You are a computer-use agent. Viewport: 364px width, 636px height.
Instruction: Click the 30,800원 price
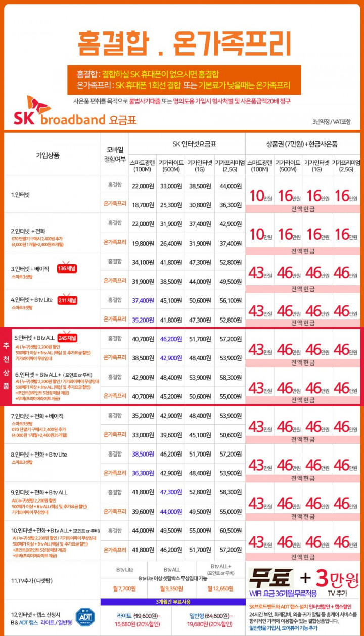[x=200, y=205]
